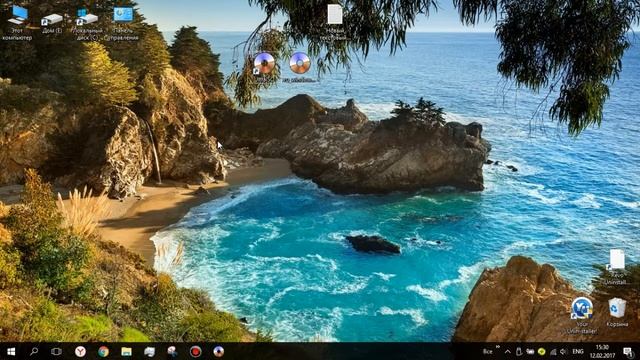Select the Корзина recycle bin icon

tap(617, 312)
